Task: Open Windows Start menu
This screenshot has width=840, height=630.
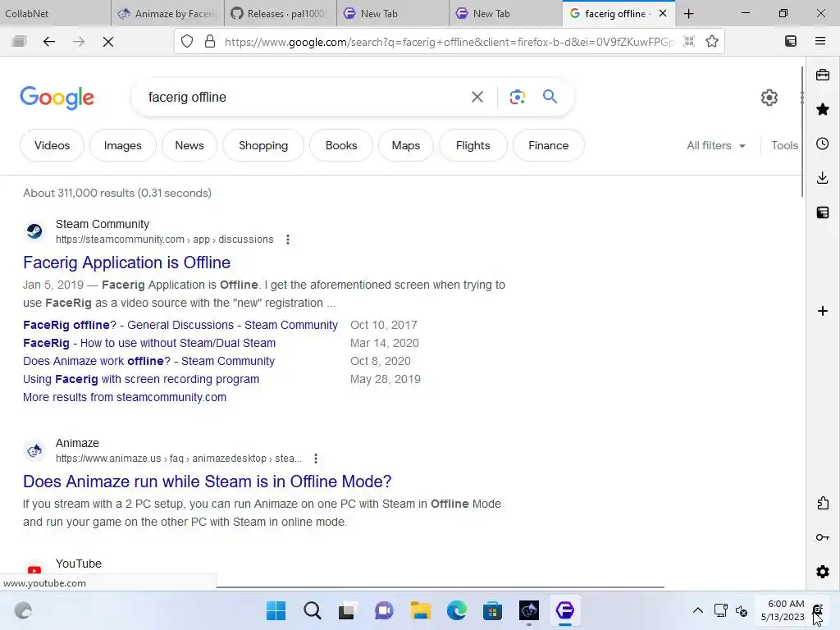Action: (276, 610)
